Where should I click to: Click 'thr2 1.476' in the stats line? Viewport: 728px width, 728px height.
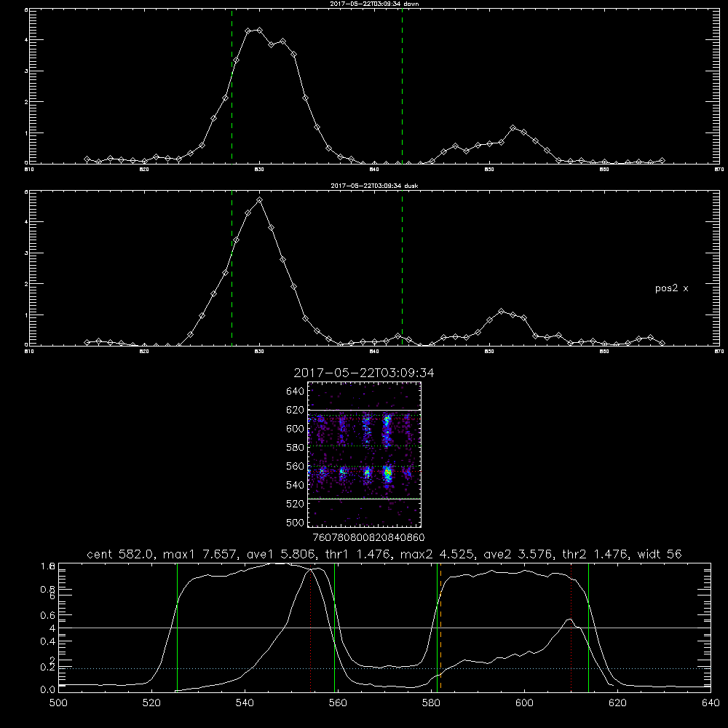coord(596,554)
